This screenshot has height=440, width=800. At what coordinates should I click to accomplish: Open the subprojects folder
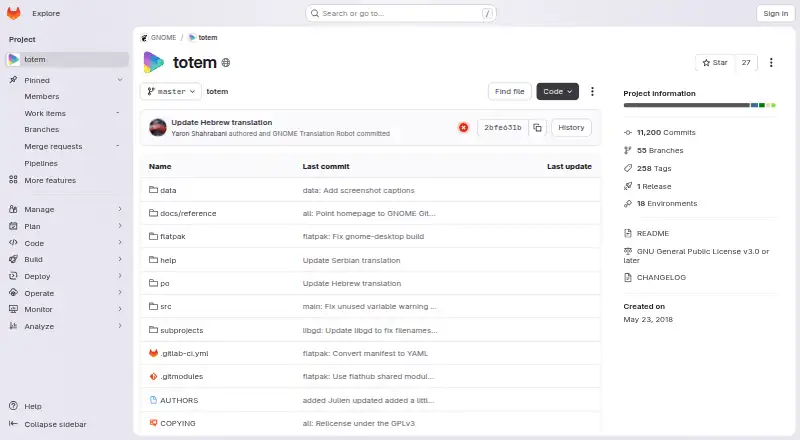pos(182,330)
